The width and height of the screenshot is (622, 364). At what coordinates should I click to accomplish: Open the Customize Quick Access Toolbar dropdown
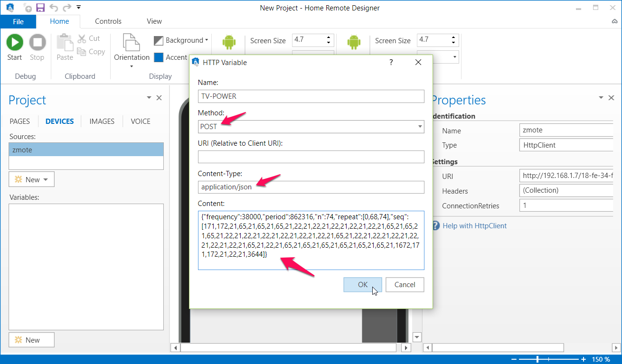[78, 8]
